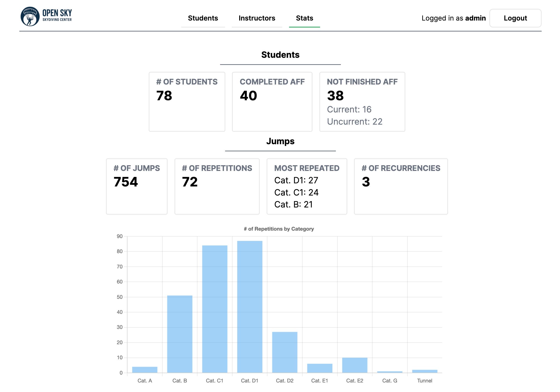The width and height of the screenshot is (560, 392).
Task: Click the admin username text
Action: (x=475, y=18)
